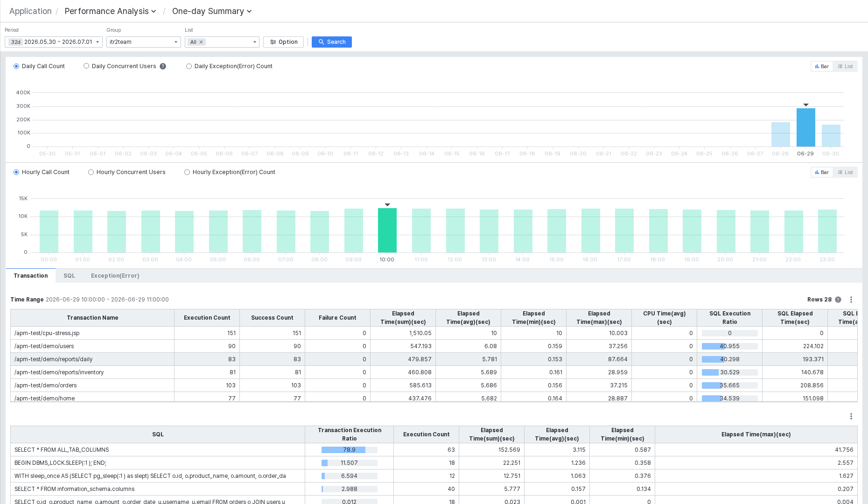Switch hourly chart to List view

tap(845, 172)
